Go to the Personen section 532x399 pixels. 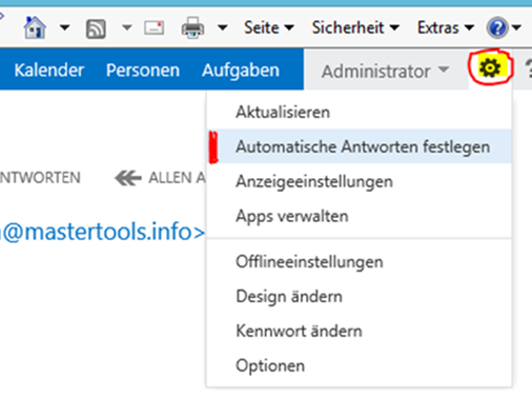(143, 70)
